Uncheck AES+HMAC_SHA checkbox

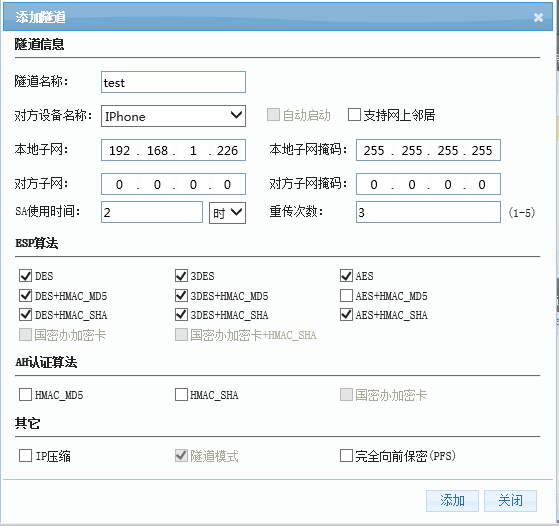(x=346, y=315)
